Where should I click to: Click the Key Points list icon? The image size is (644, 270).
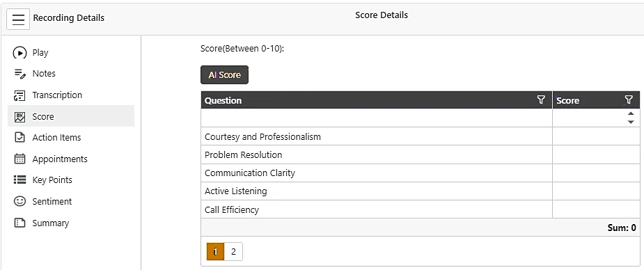click(x=19, y=180)
